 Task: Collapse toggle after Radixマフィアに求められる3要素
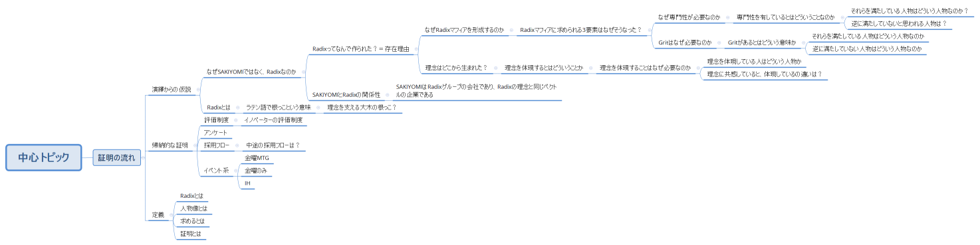pyautogui.click(x=650, y=30)
